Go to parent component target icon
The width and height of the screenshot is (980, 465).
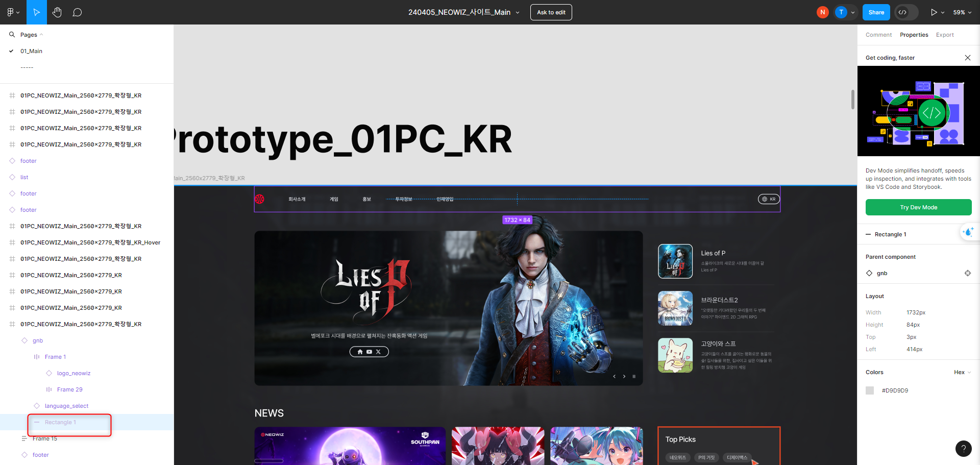pyautogui.click(x=967, y=273)
